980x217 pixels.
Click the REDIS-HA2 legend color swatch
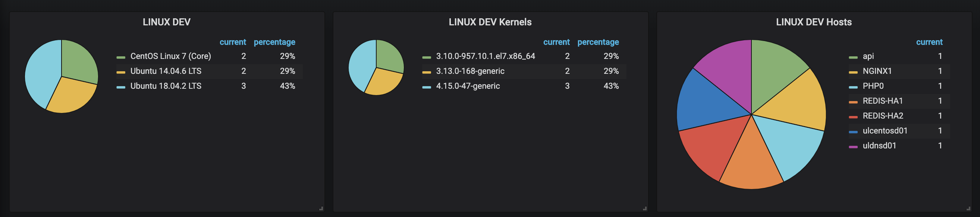pyautogui.click(x=853, y=117)
